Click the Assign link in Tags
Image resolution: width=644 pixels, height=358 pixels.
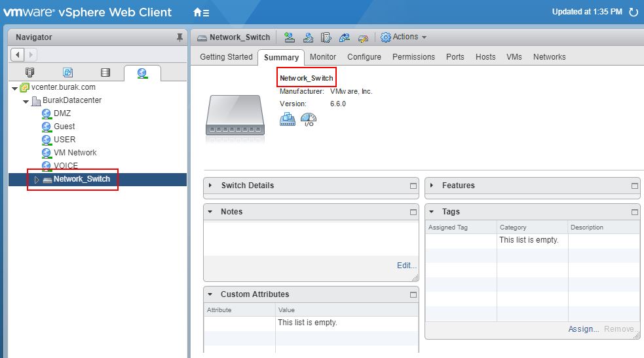pyautogui.click(x=583, y=328)
